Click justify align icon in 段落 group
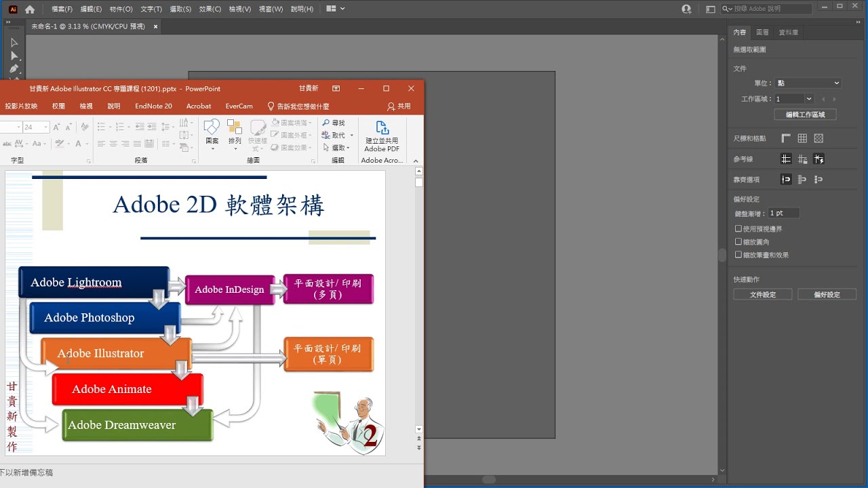The height and width of the screenshot is (488, 868). tap(138, 144)
